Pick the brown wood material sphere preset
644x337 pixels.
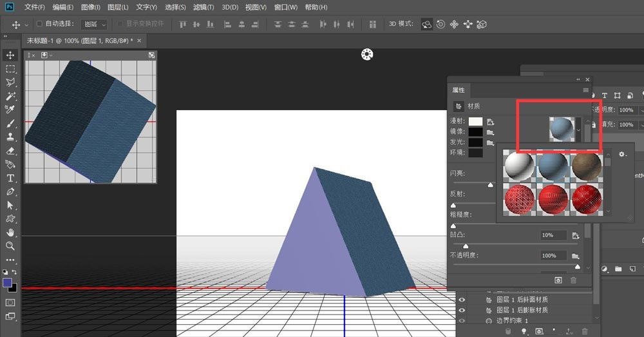coord(587,166)
